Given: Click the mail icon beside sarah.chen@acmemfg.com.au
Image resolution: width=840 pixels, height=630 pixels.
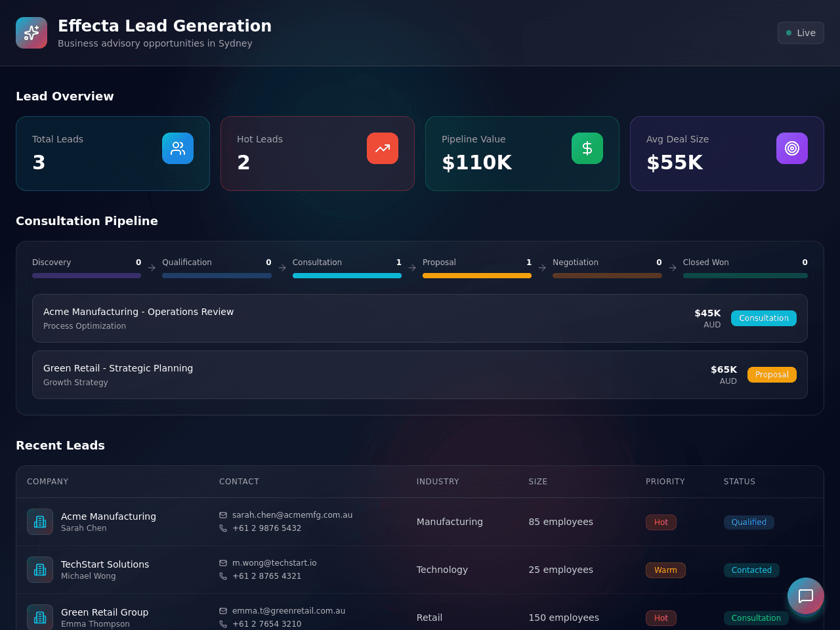Looking at the screenshot, I should coord(223,515).
